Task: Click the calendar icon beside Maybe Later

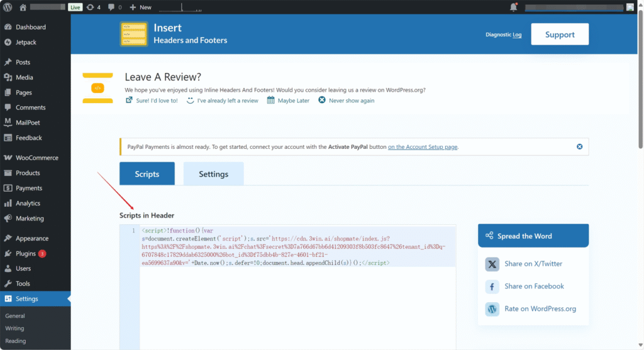Action: (x=270, y=100)
